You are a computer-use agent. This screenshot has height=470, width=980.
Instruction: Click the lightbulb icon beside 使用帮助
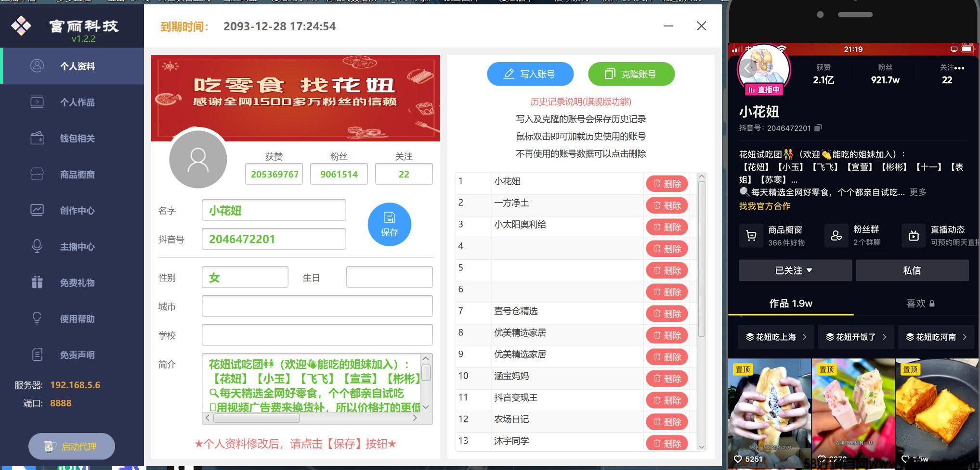tap(37, 318)
